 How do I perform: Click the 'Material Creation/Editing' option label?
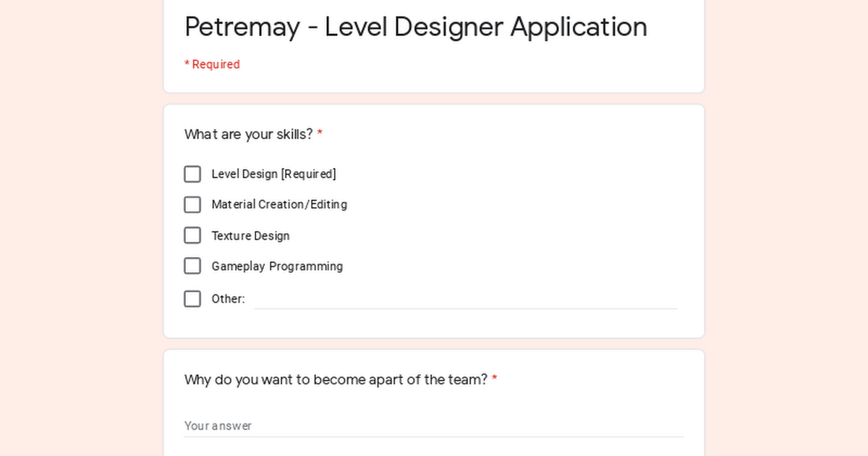279,205
